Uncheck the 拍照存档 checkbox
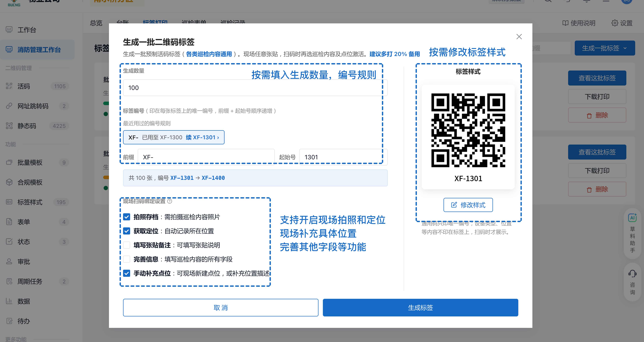 (127, 217)
